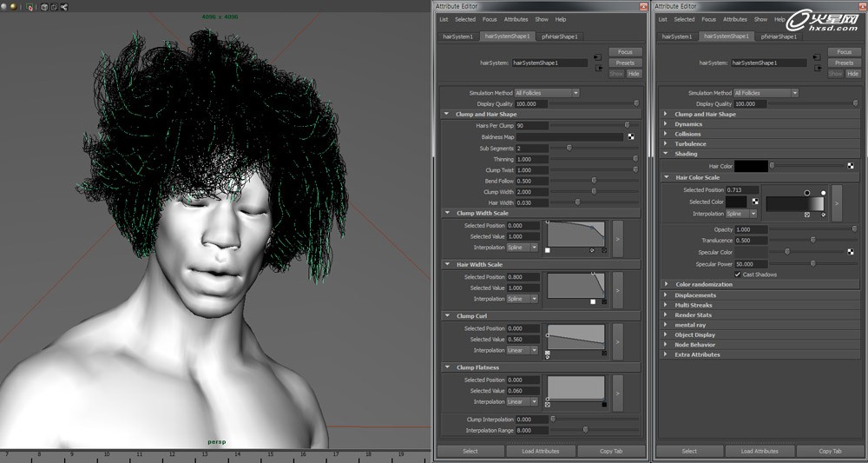Open the Clump Curl ramp expand arrow

[x=617, y=340]
